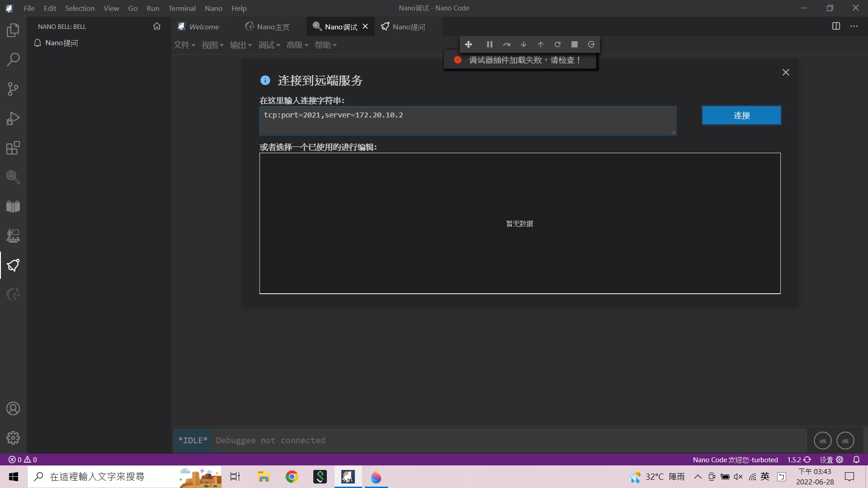Expand the 高级 dropdown menu
The width and height of the screenshot is (868, 488).
tap(297, 45)
